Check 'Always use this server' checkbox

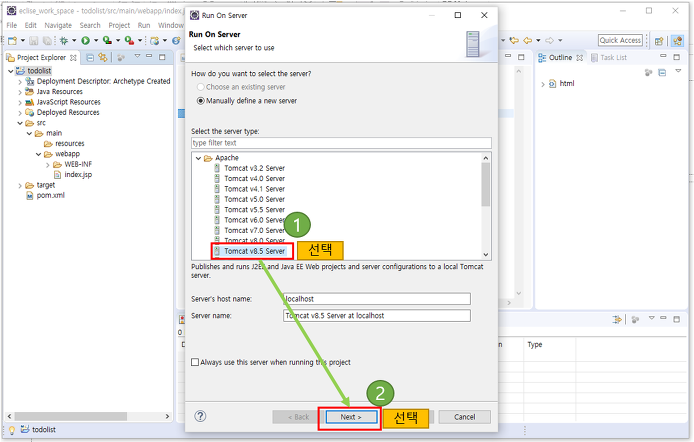[x=195, y=362]
